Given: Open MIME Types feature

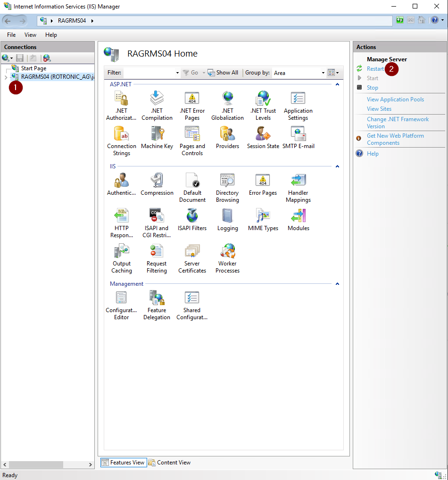Looking at the screenshot, I should click(263, 220).
